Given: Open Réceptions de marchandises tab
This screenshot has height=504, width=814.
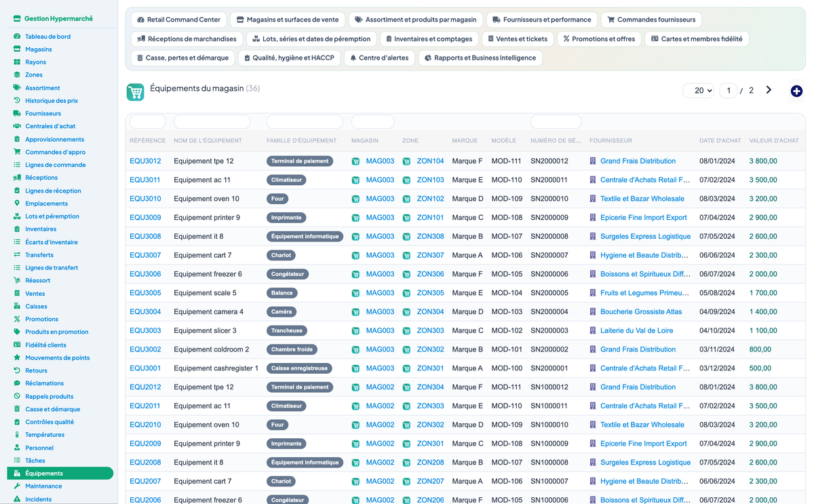Looking at the screenshot, I should (x=187, y=39).
